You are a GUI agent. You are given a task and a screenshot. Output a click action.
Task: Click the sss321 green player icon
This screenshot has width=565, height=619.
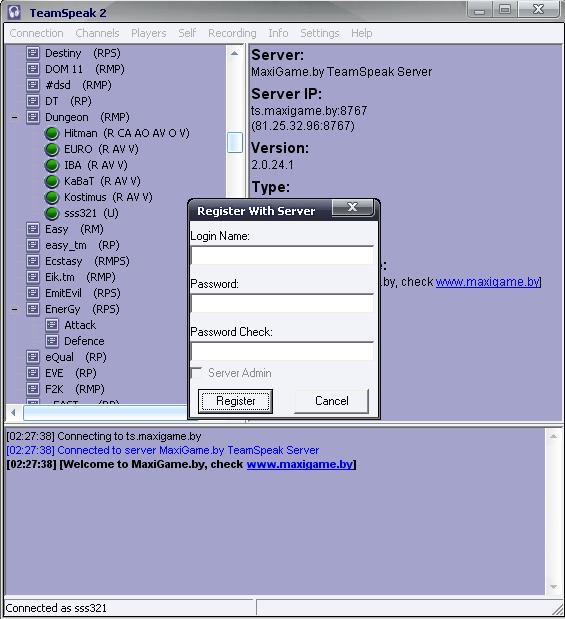[x=52, y=214]
